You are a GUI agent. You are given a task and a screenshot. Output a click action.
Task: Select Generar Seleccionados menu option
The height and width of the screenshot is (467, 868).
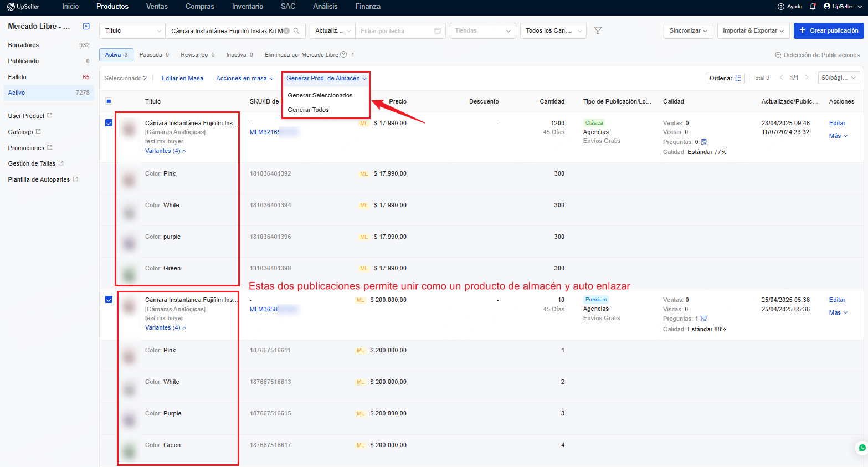pyautogui.click(x=320, y=95)
